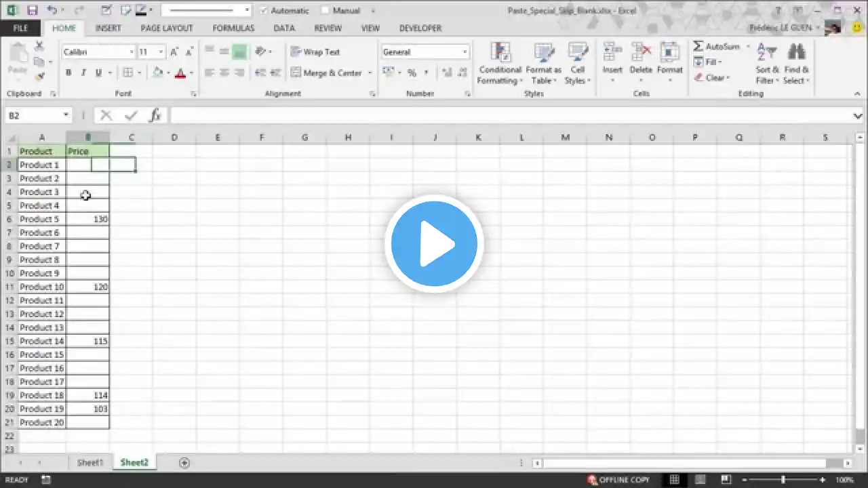Click the Wrap Text button
This screenshot has height=488, width=868.
315,52
